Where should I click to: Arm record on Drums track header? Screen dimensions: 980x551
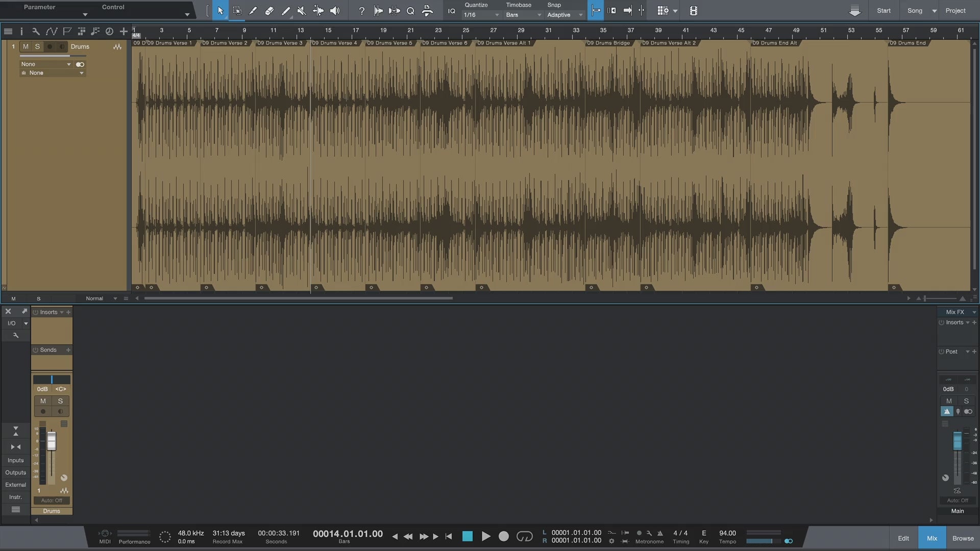pos(50,46)
